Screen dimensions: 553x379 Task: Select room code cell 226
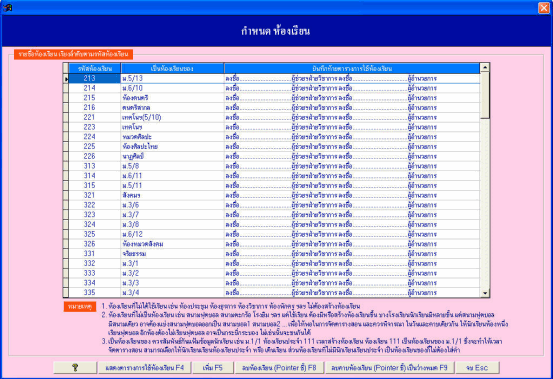pyautogui.click(x=95, y=156)
